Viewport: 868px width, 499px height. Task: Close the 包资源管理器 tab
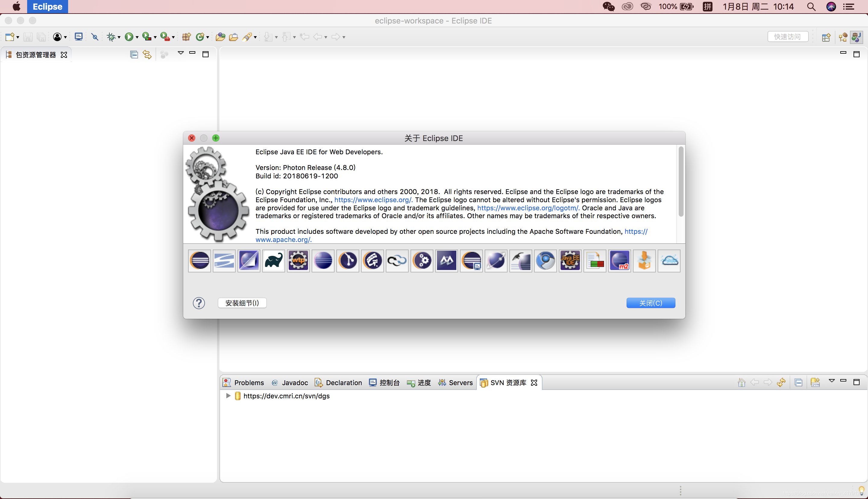pyautogui.click(x=64, y=55)
